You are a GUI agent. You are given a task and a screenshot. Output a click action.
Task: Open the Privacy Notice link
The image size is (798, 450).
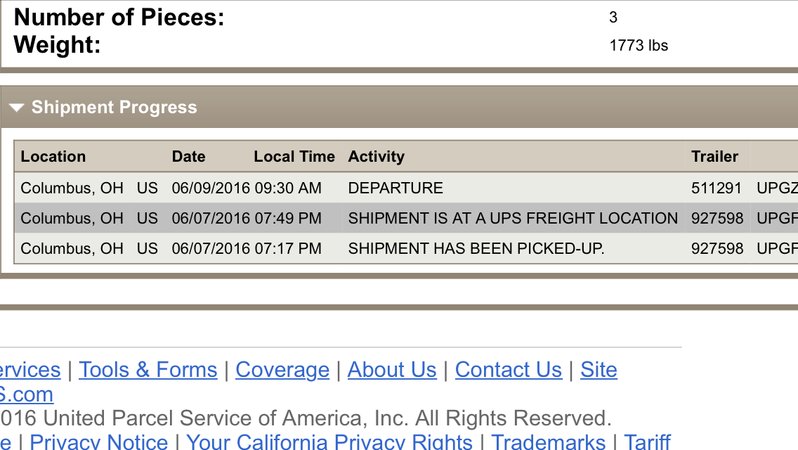(99, 441)
